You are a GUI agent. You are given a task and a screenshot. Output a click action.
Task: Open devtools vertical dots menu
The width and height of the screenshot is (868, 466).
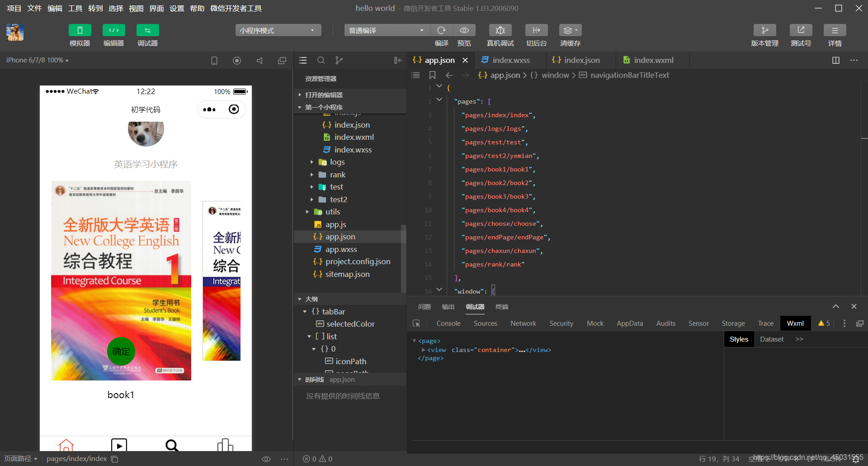click(844, 323)
